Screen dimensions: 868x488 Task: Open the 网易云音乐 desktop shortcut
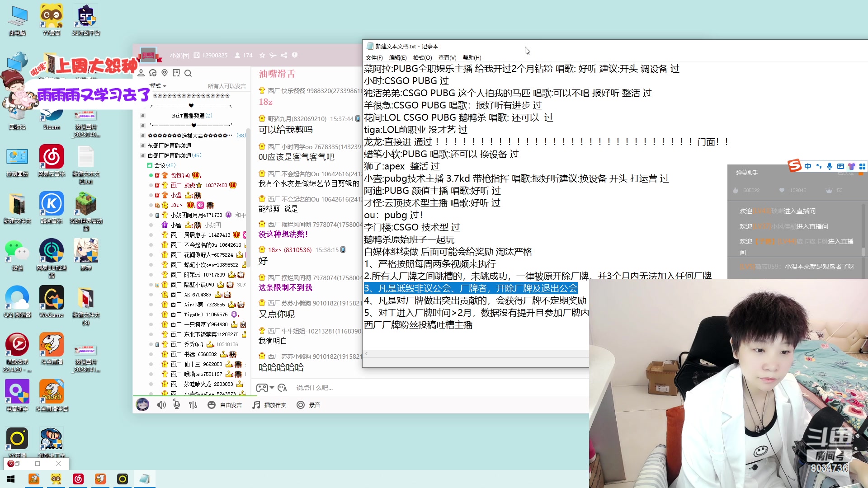(x=52, y=161)
